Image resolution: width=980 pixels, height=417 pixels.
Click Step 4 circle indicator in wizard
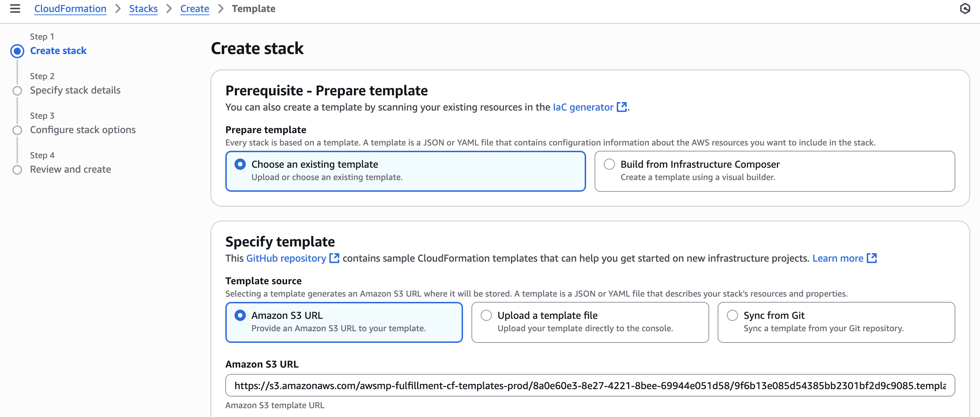point(17,169)
